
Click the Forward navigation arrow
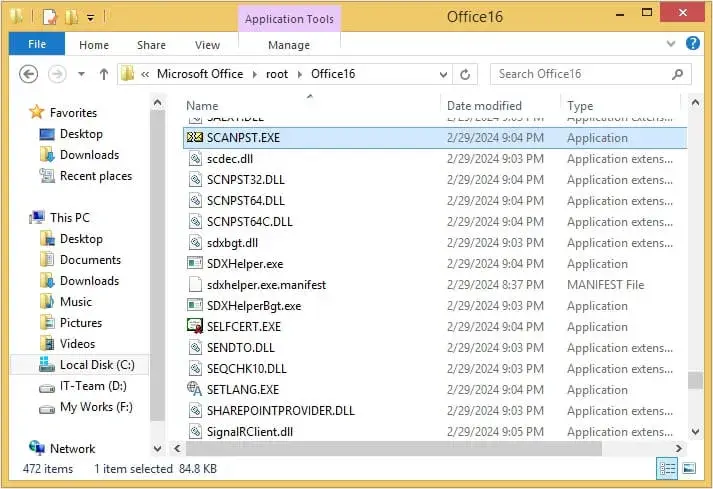point(57,74)
